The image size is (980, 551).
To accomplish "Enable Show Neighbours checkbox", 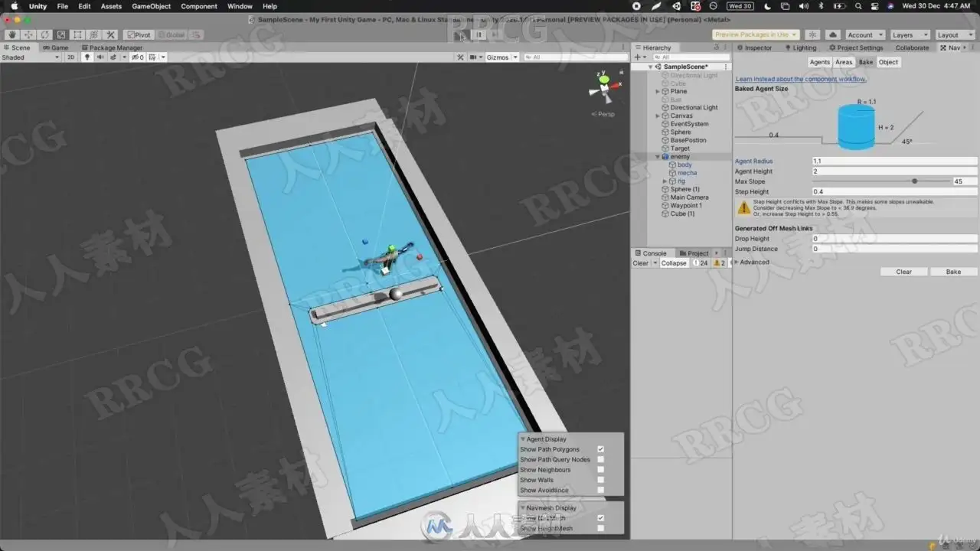I will point(600,470).
